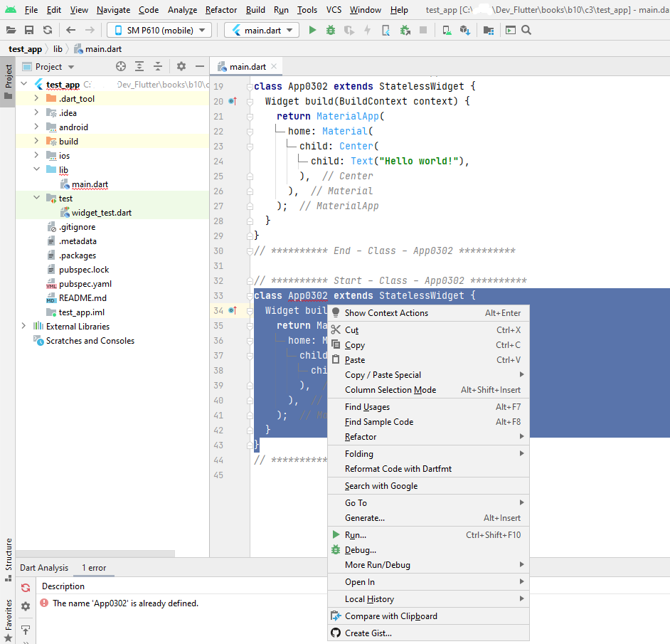
Task: Run main.dart with the green play button
Action: point(312,30)
